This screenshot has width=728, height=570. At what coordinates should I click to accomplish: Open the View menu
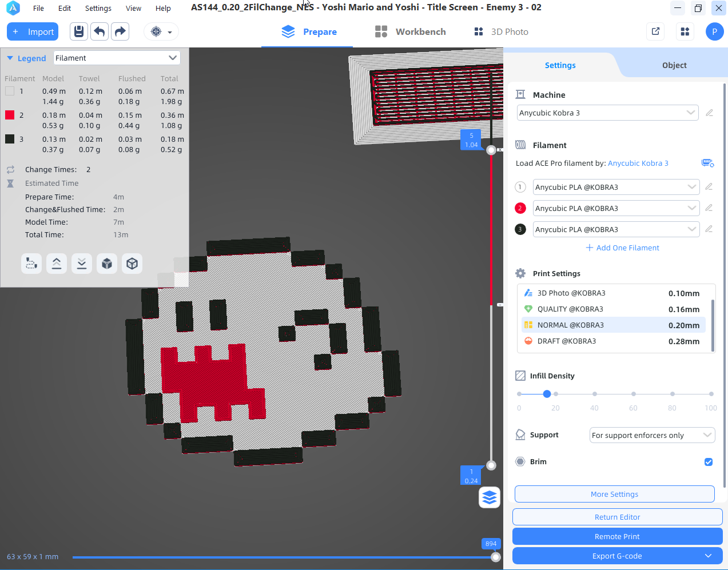pos(133,8)
